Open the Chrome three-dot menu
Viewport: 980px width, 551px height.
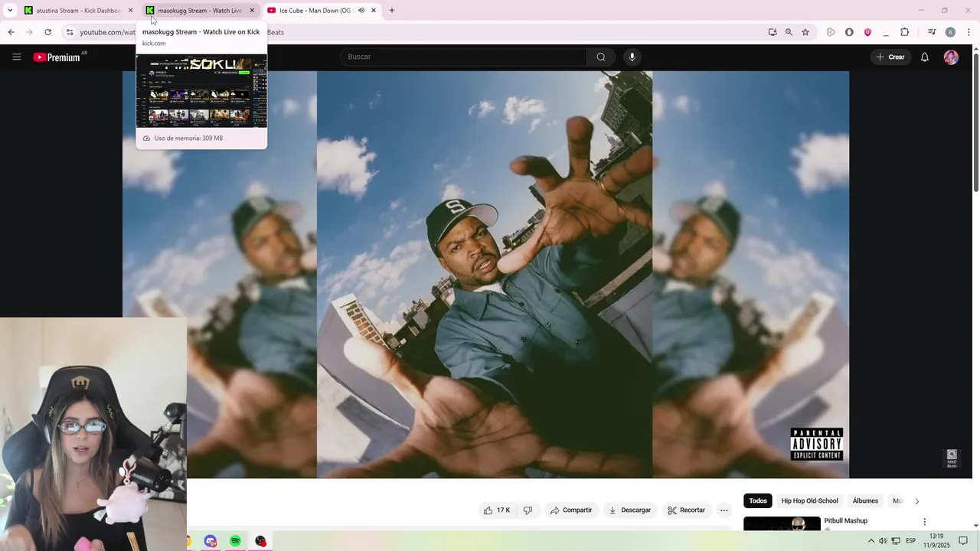(x=969, y=32)
